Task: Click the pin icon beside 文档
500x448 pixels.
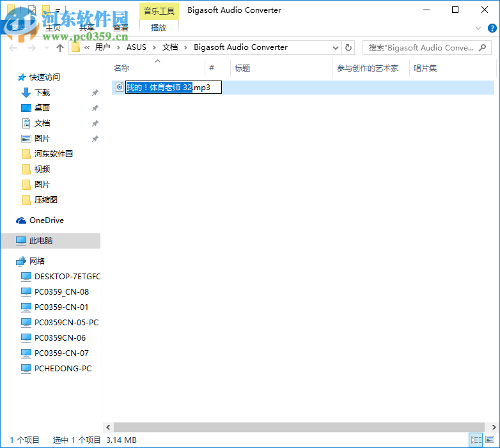Action: [95, 123]
